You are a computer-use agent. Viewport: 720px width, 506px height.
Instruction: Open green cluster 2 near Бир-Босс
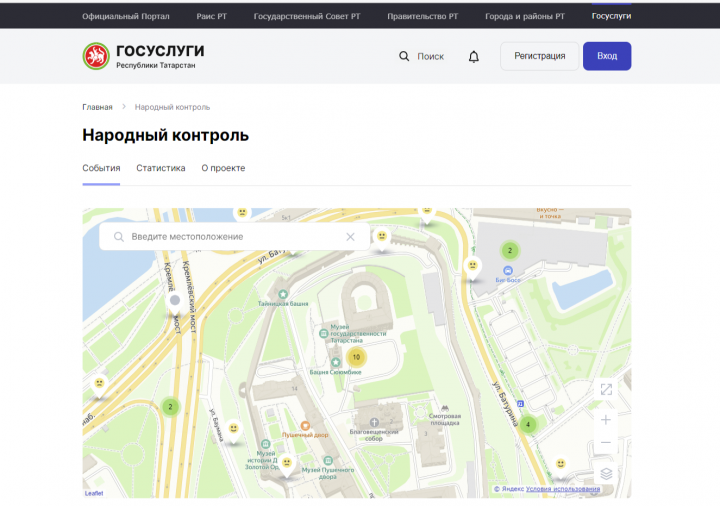pos(510,250)
